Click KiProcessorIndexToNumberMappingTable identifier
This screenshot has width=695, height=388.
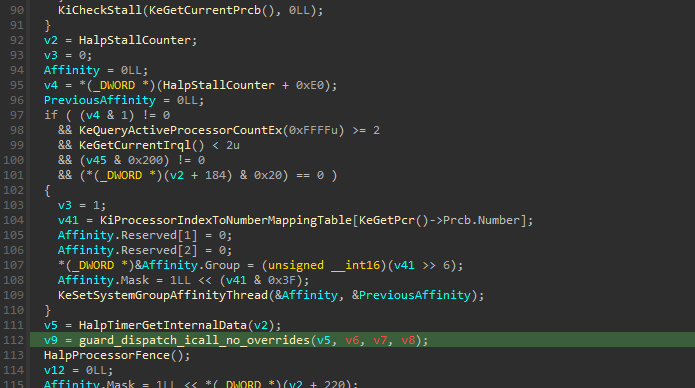226,220
